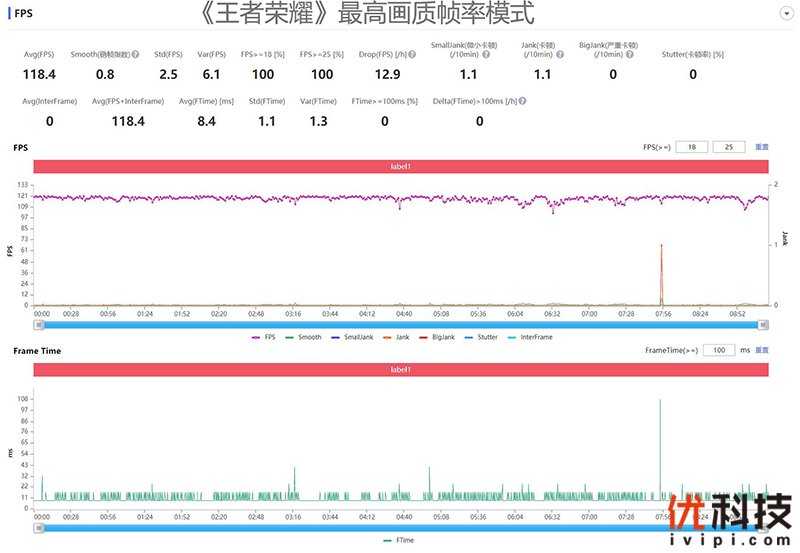Click reset link beside FPS threshold inputs

(762, 147)
